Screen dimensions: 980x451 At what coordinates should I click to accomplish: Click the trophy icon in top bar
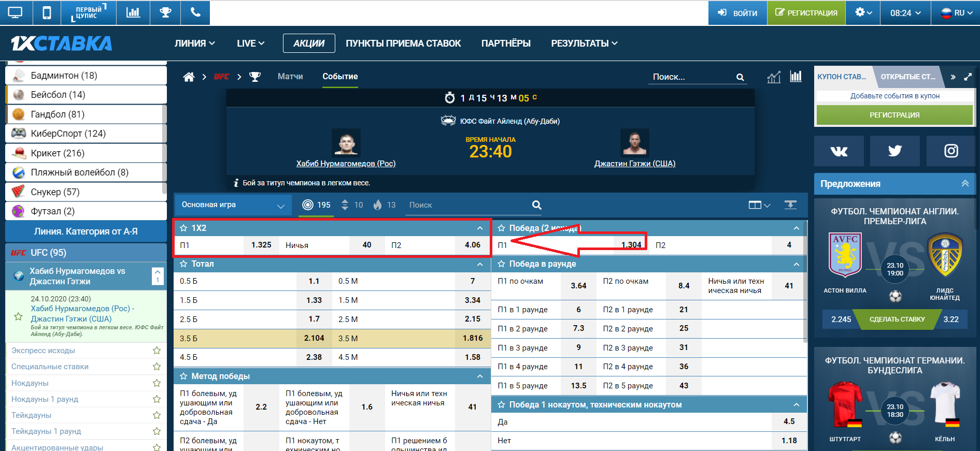click(165, 12)
